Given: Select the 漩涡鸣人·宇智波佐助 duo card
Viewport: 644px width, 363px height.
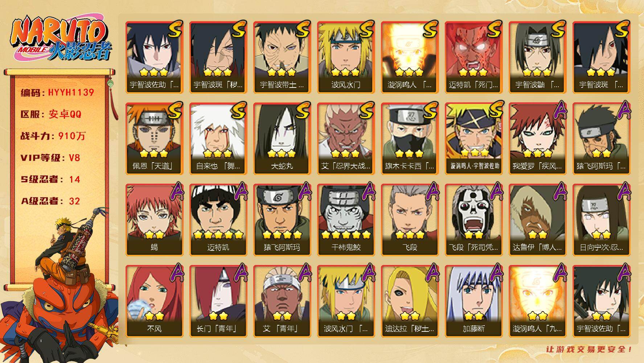Looking at the screenshot, I should (473, 138).
